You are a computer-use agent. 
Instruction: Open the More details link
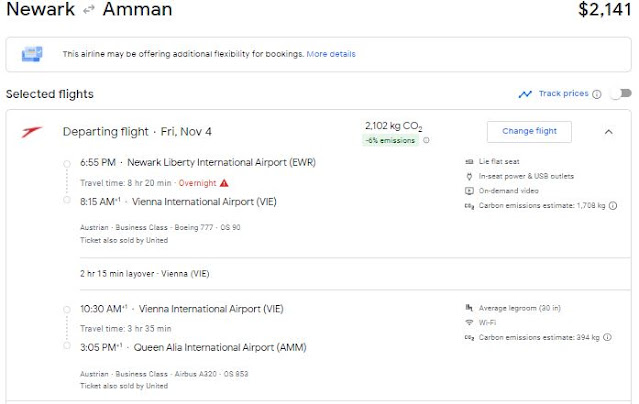point(330,53)
